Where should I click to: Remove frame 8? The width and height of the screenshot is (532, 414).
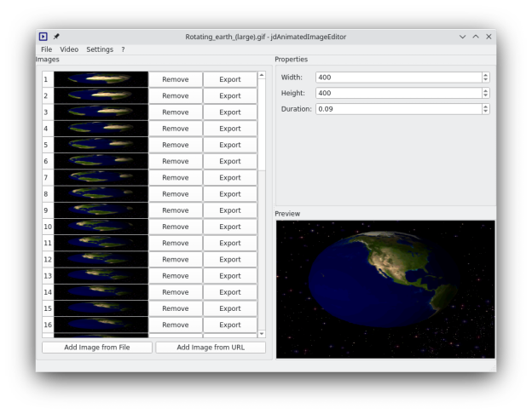click(176, 194)
